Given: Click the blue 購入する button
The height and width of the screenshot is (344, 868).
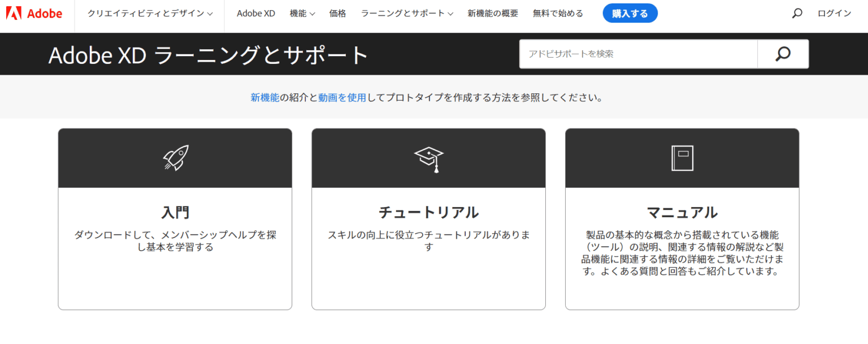Looking at the screenshot, I should pyautogui.click(x=630, y=13).
